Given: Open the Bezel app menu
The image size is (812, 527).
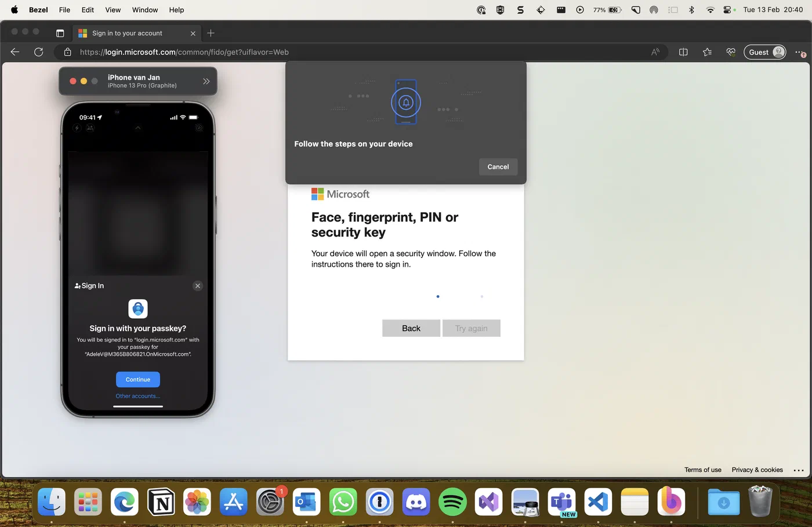Looking at the screenshot, I should point(38,10).
